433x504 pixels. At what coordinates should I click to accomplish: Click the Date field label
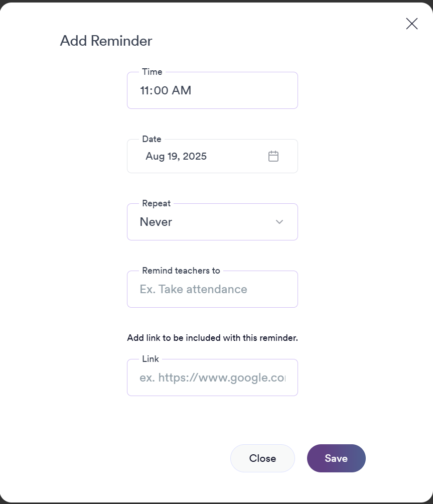(x=152, y=139)
